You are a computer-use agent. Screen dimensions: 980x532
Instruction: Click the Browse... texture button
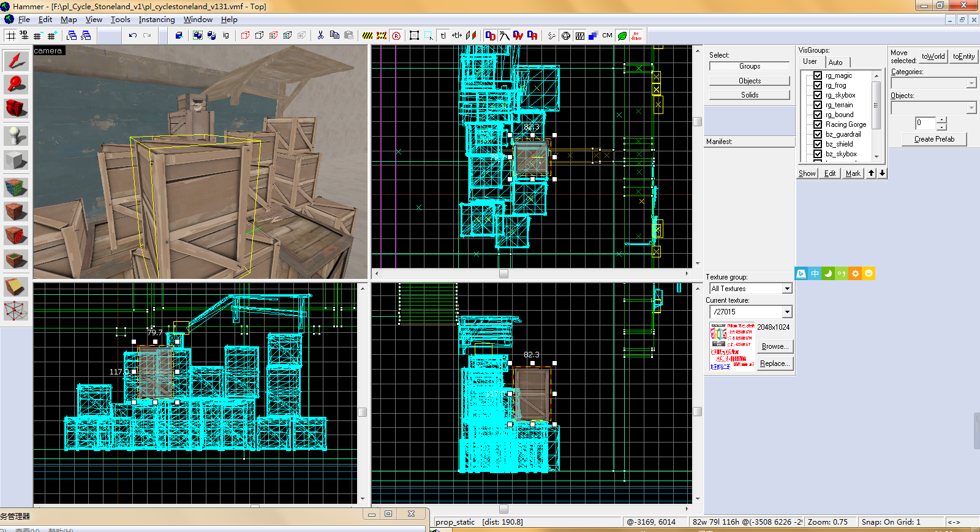[775, 346]
